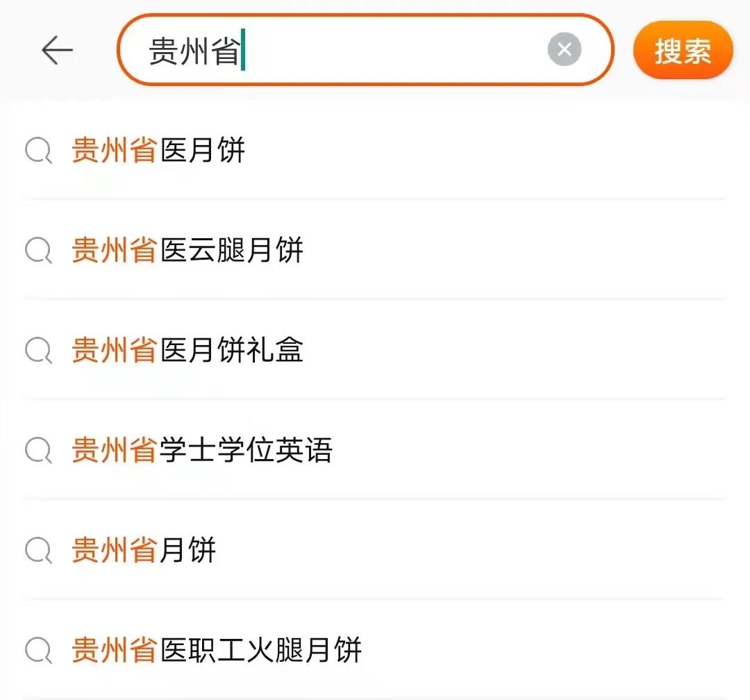
Task: Click the magnifier icon beside 贵州省月饼
Action: point(39,551)
